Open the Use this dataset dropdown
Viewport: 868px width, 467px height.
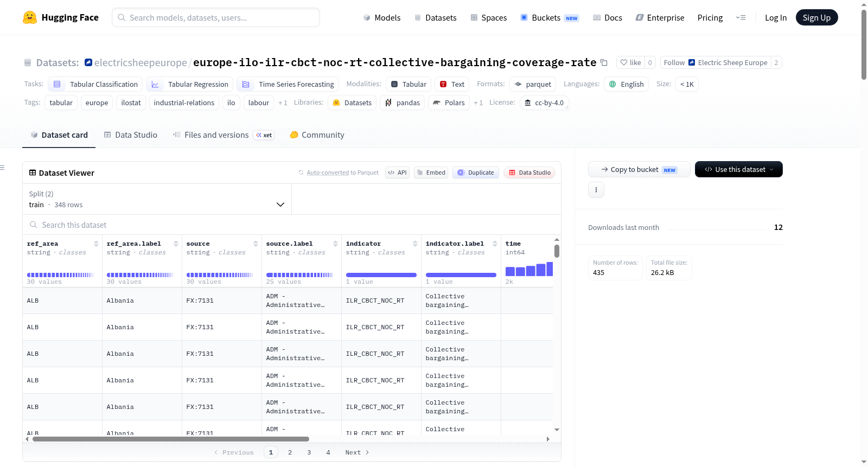point(738,169)
